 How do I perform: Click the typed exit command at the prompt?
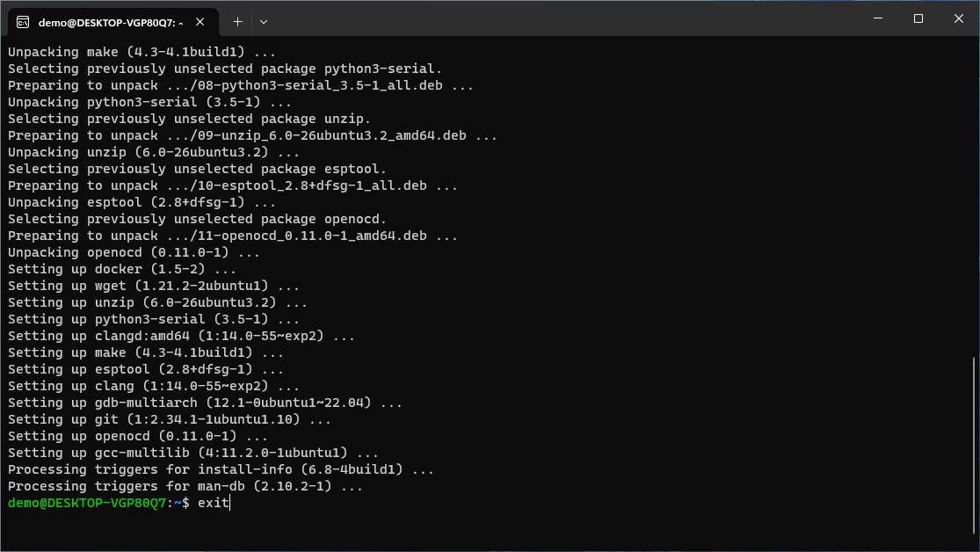[x=211, y=503]
